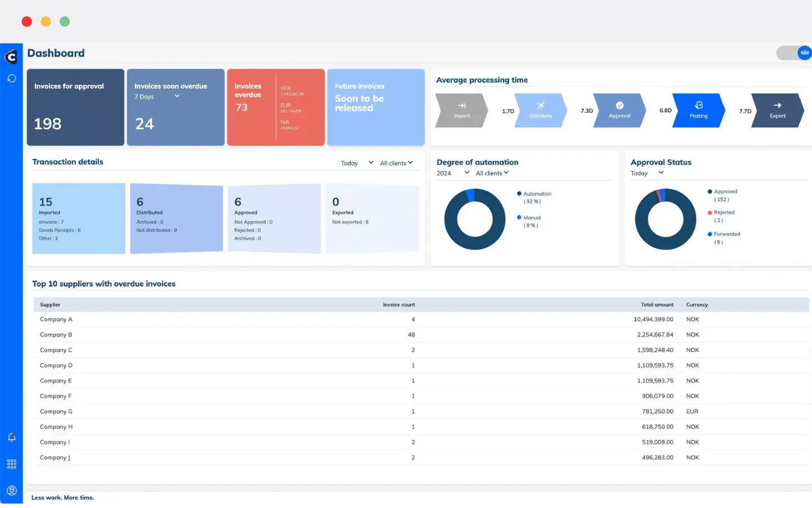This screenshot has height=508, width=812.
Task: Click the 496,283.00 amount
Action: pyautogui.click(x=657, y=458)
